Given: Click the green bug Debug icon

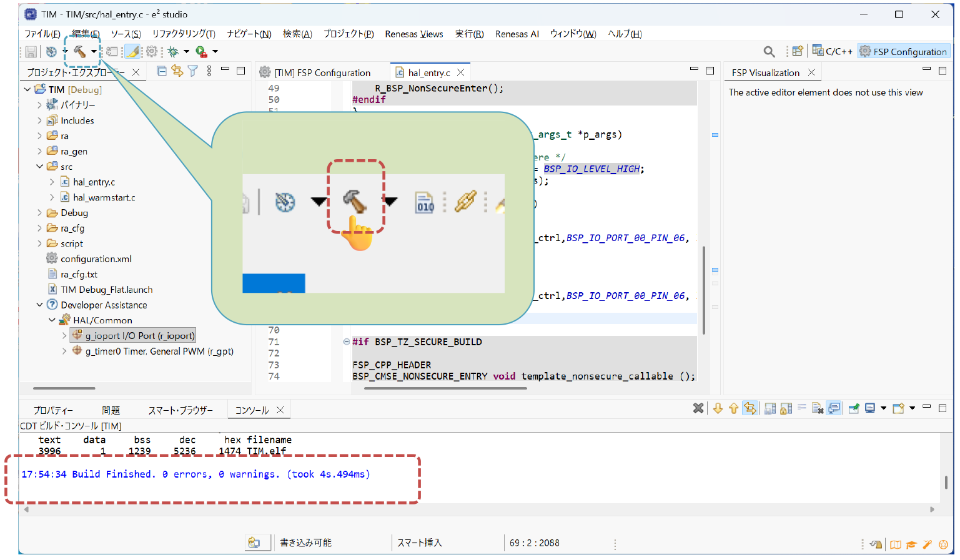Looking at the screenshot, I should [173, 52].
